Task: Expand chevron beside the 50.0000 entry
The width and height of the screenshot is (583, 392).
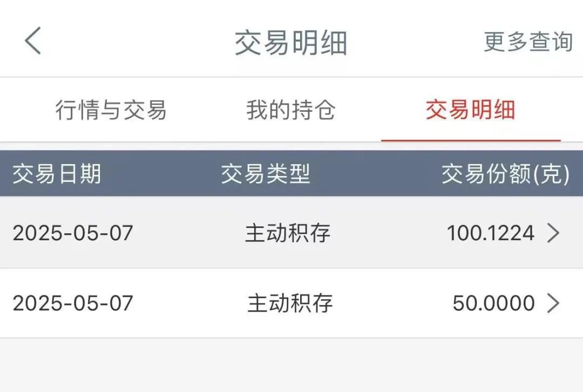Action: pyautogui.click(x=553, y=303)
